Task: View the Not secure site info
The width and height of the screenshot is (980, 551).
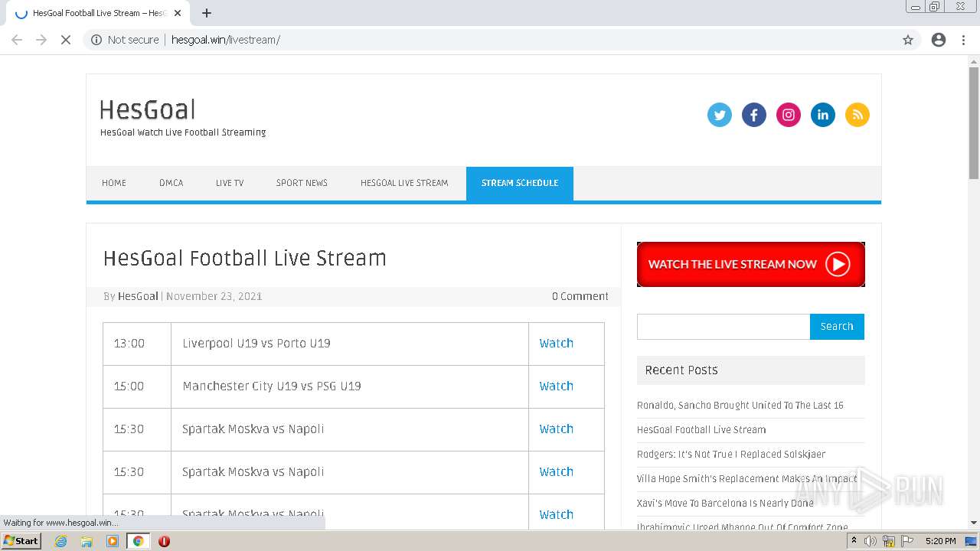Action: coord(125,40)
